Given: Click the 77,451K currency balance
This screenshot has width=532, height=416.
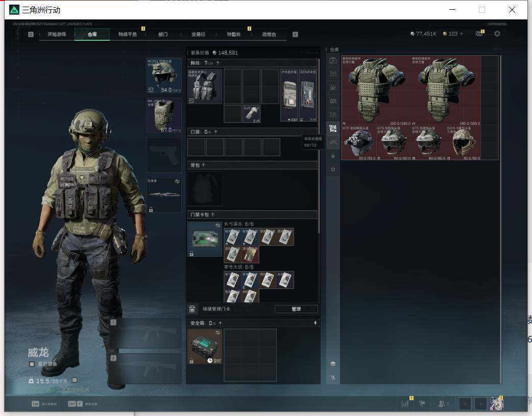Looking at the screenshot, I should 423,34.
